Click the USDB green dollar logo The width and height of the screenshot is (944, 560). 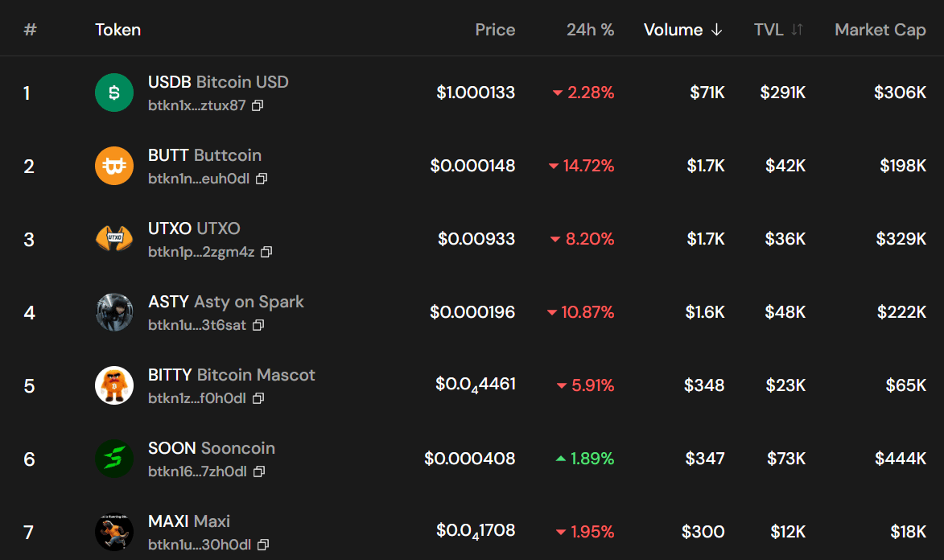(x=114, y=93)
